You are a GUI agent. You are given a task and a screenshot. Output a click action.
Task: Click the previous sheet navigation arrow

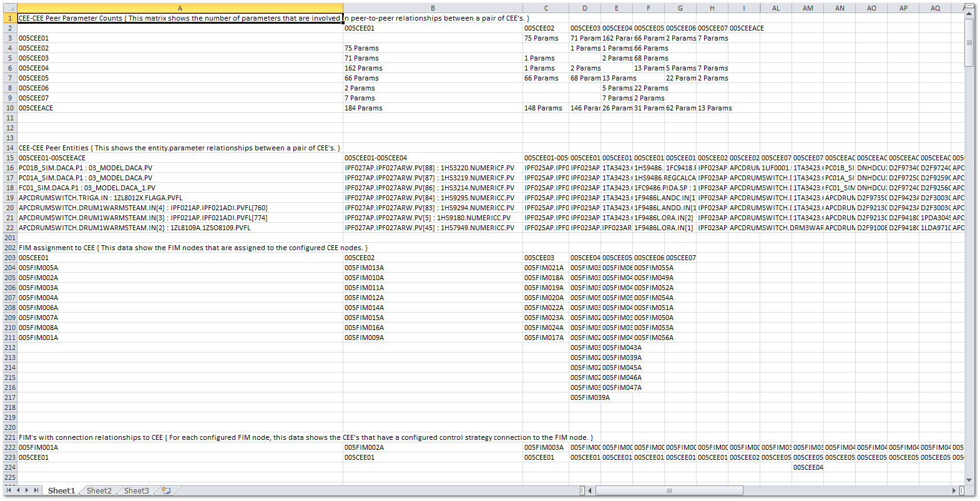[x=18, y=490]
